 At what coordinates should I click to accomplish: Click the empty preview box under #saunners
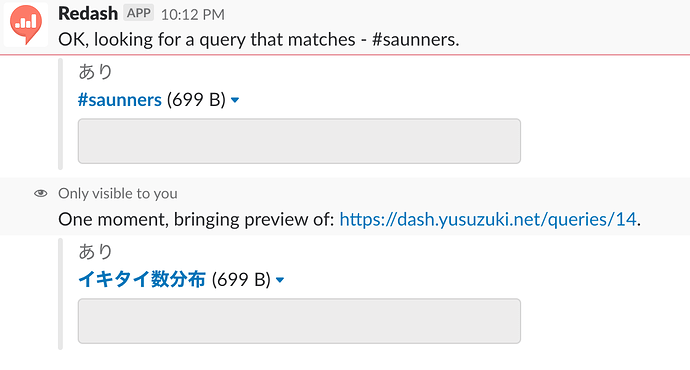pos(299,141)
